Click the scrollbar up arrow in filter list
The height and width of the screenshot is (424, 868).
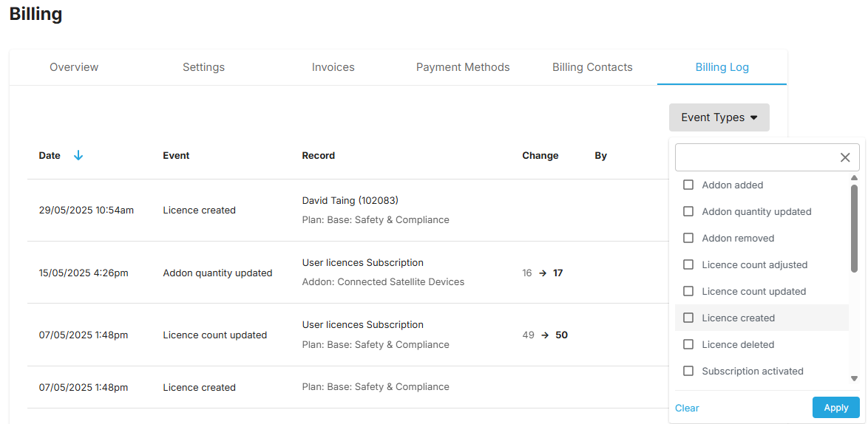(x=854, y=178)
